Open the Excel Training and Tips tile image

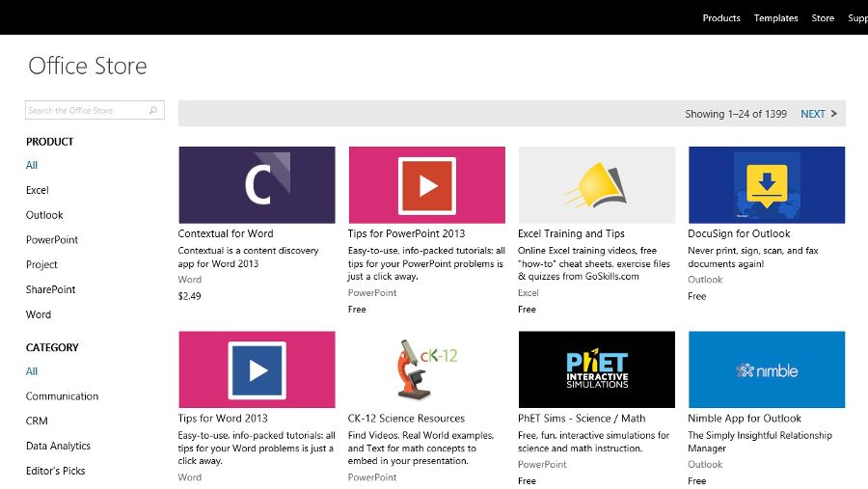pos(597,185)
